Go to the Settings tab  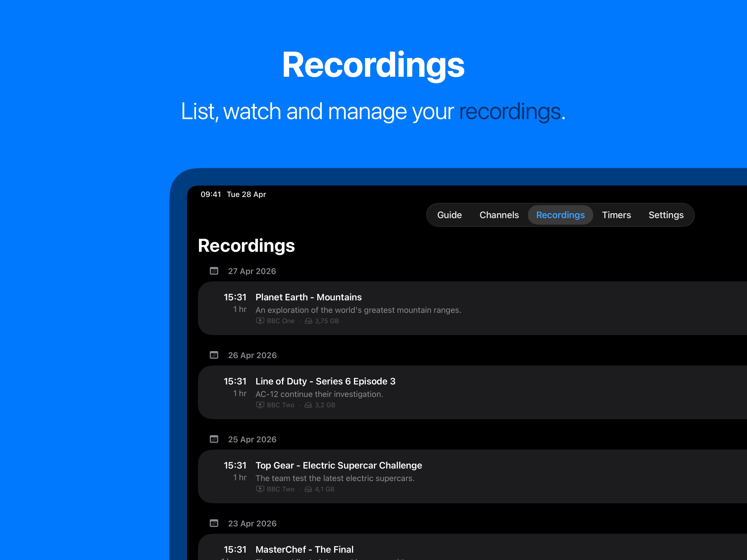(x=666, y=215)
